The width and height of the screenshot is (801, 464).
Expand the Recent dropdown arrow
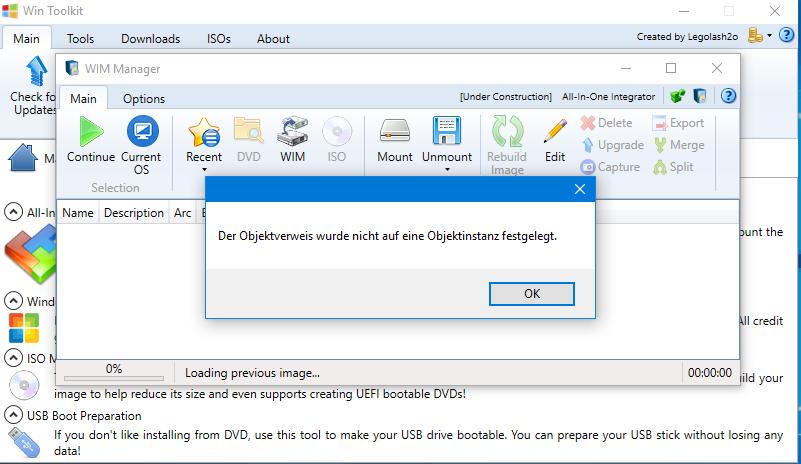tap(204, 170)
